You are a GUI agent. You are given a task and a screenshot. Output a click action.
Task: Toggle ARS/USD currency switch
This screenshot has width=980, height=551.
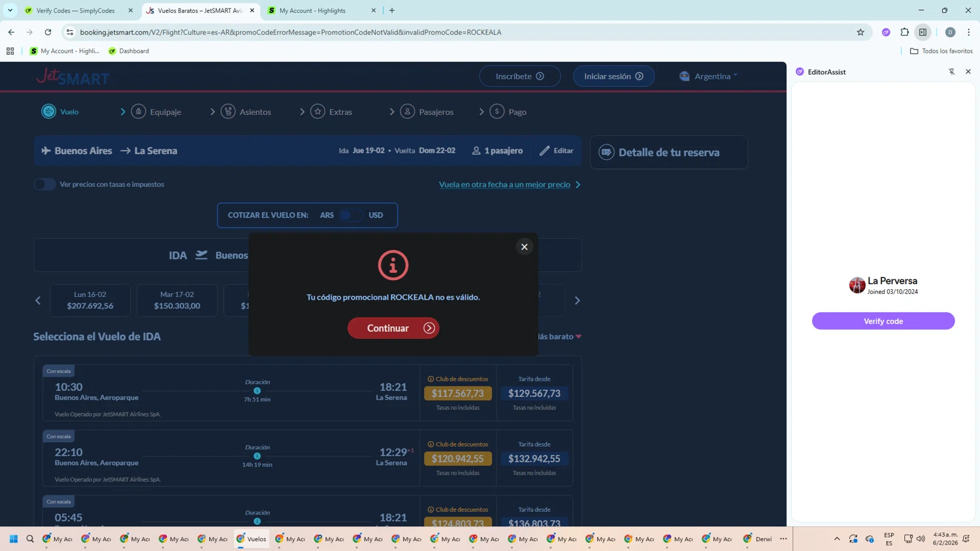click(351, 215)
